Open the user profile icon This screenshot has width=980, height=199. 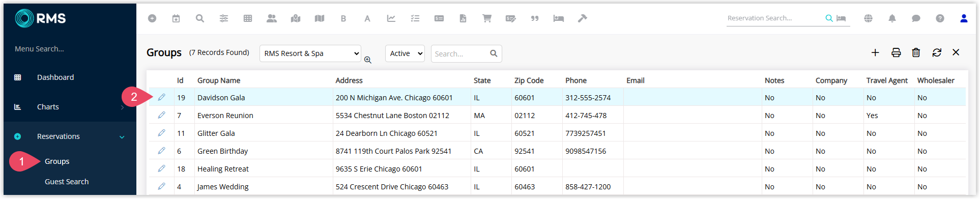tap(964, 18)
